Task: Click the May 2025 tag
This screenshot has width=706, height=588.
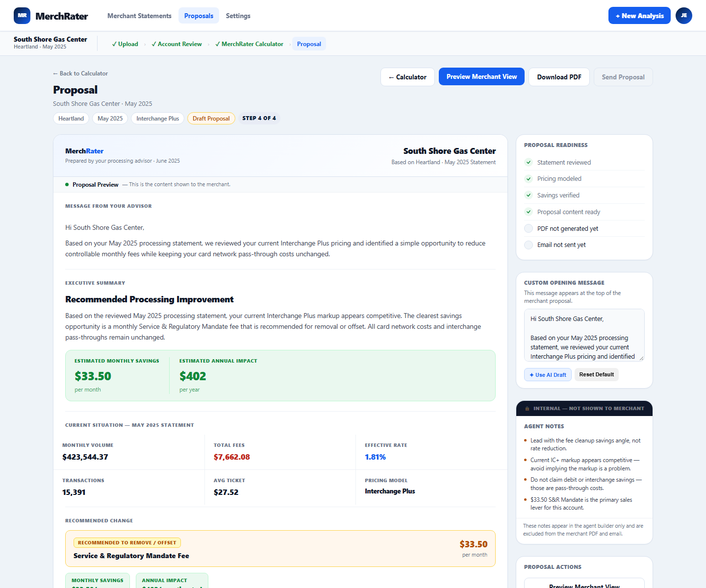Action: 110,119
